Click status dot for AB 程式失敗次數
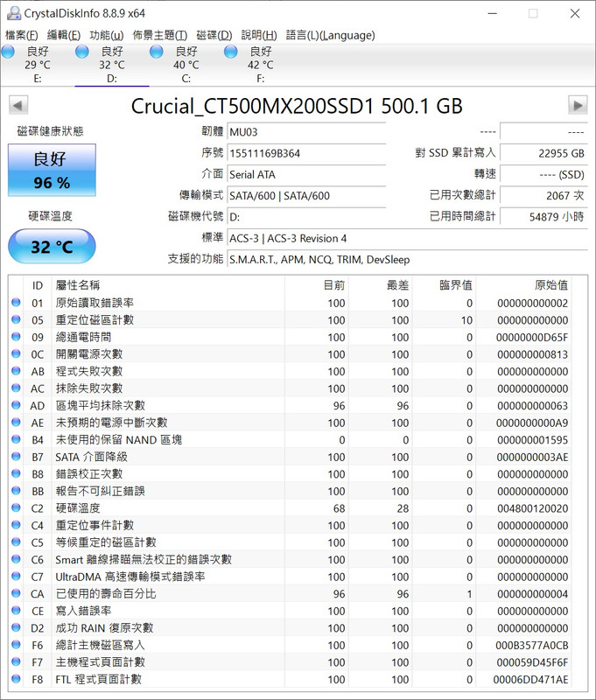This screenshot has width=596, height=700. click(16, 370)
